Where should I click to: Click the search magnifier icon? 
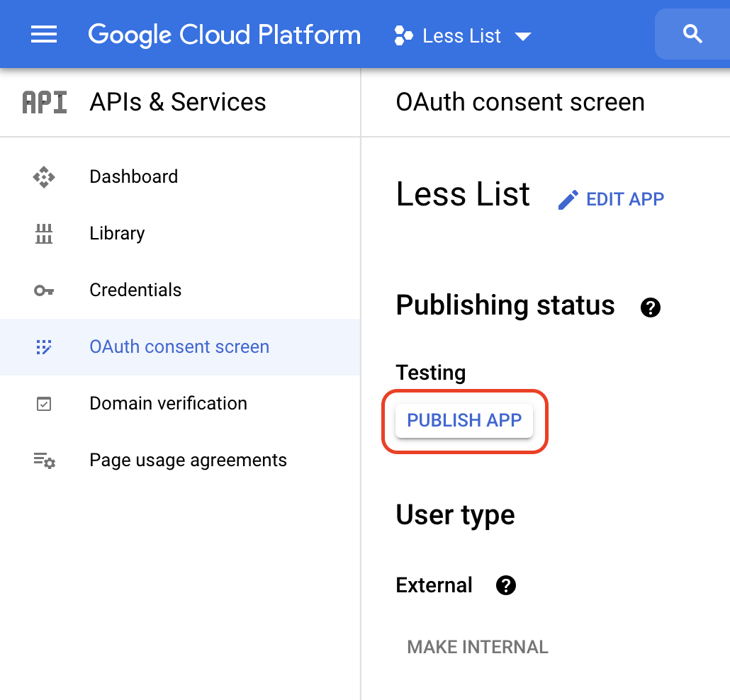692,34
